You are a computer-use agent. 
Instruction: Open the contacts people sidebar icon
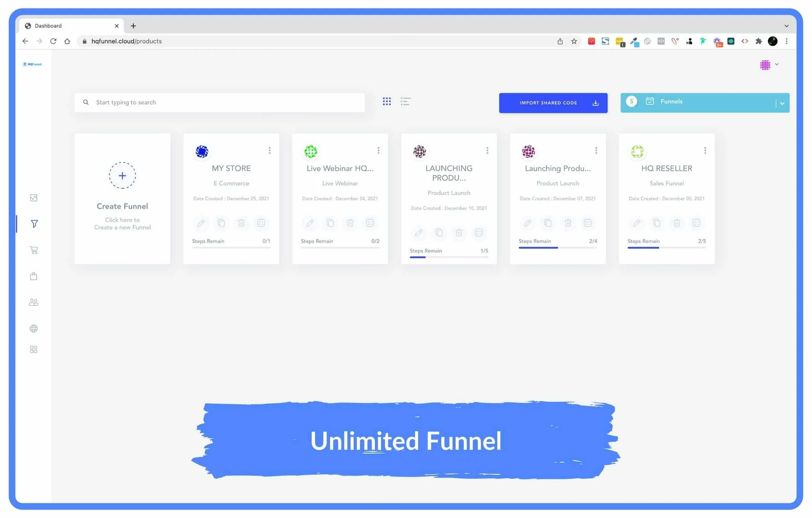[34, 302]
